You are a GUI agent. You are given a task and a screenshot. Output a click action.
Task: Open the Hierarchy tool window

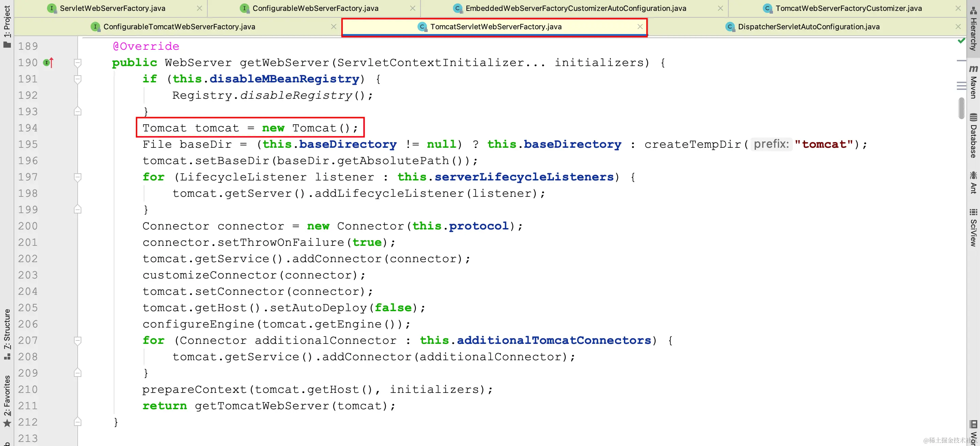click(973, 29)
